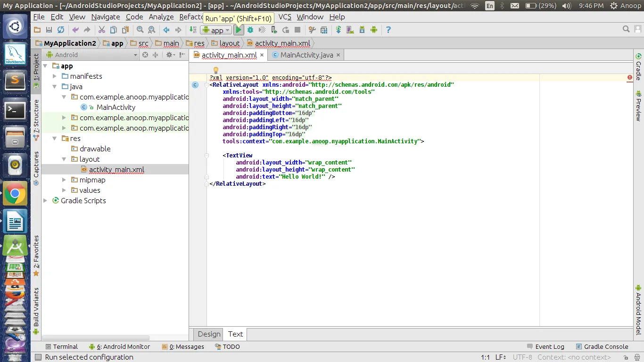The image size is (644, 362).
Task: Click the Undo arrow icon
Action: point(75,30)
